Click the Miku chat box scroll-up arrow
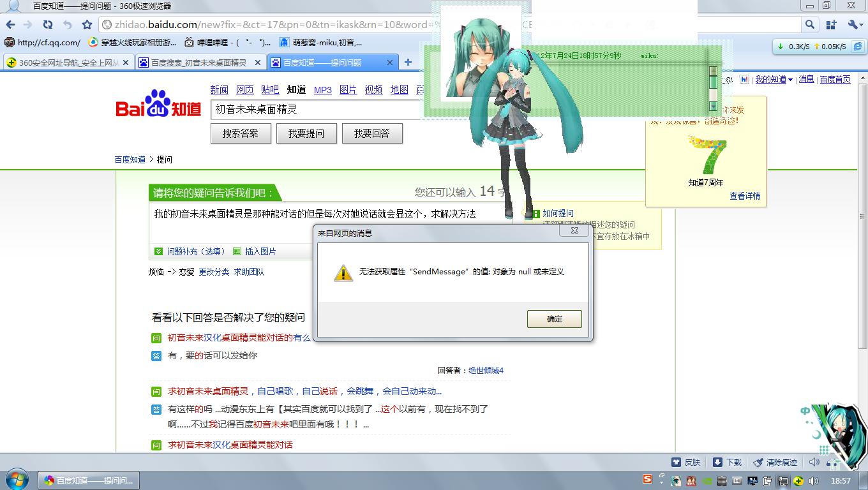Image resolution: width=868 pixels, height=490 pixels. tap(714, 71)
